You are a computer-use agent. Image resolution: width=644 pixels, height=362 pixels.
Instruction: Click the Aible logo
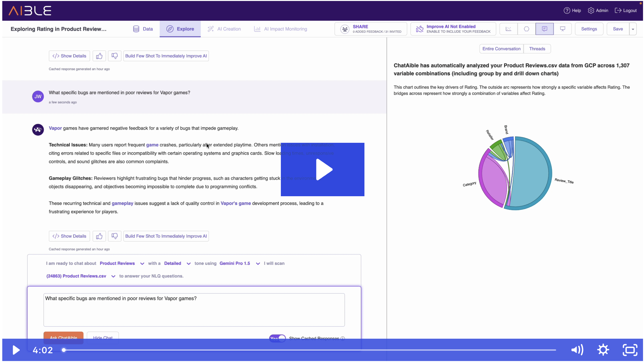tap(30, 11)
